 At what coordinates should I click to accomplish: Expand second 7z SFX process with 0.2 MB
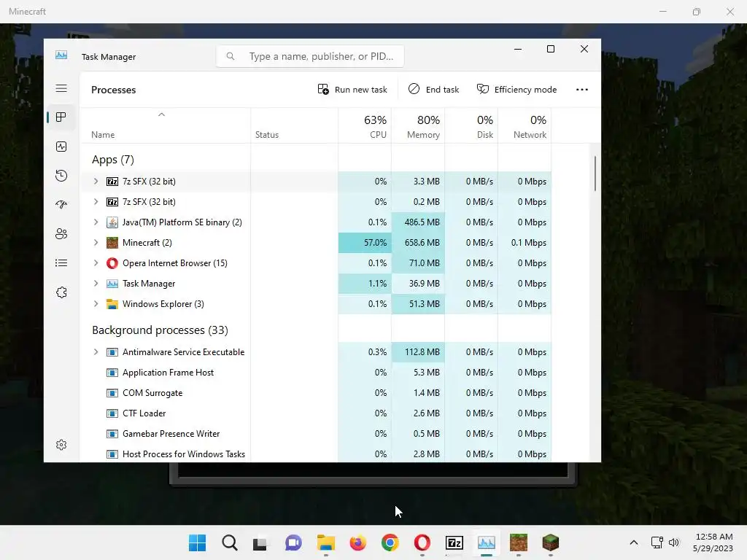(x=96, y=202)
